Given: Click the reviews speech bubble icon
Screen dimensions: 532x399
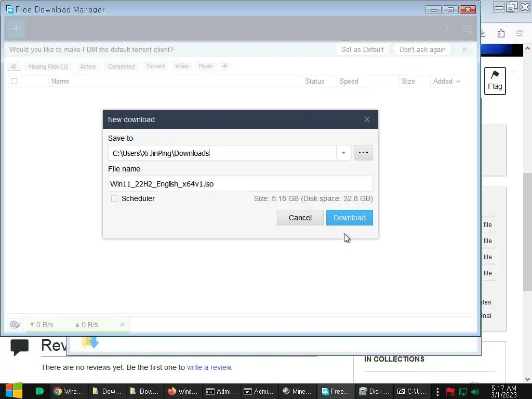Looking at the screenshot, I should coord(19,347).
